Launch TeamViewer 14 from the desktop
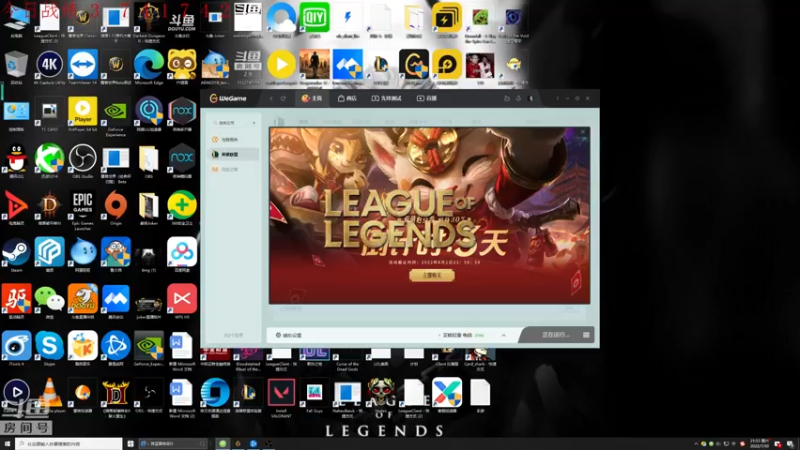The image size is (800, 450). point(82,65)
